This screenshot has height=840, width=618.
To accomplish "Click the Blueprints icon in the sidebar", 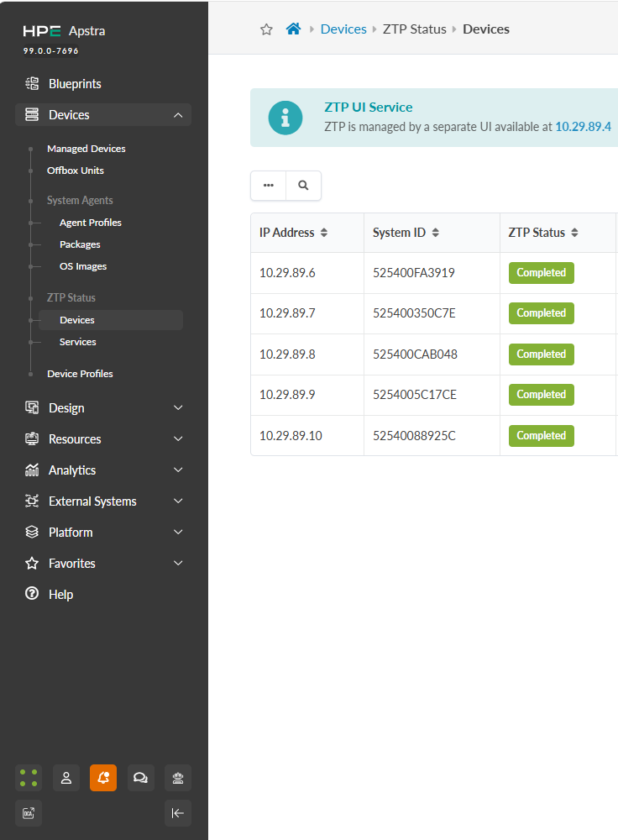I will [x=32, y=83].
